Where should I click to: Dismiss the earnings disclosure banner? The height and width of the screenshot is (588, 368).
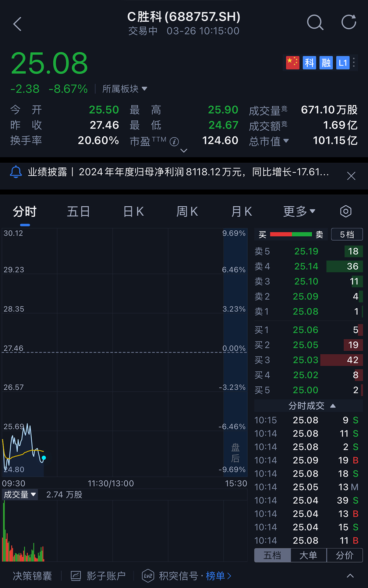351,176
